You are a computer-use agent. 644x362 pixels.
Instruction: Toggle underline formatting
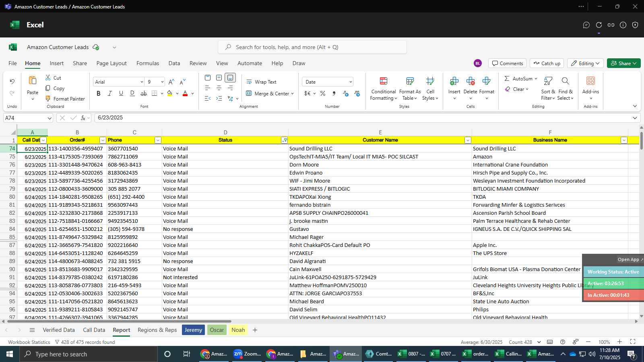pos(121,93)
